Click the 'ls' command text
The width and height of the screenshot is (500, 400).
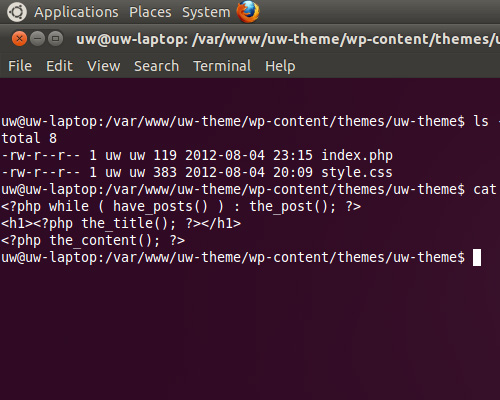[x=481, y=121]
